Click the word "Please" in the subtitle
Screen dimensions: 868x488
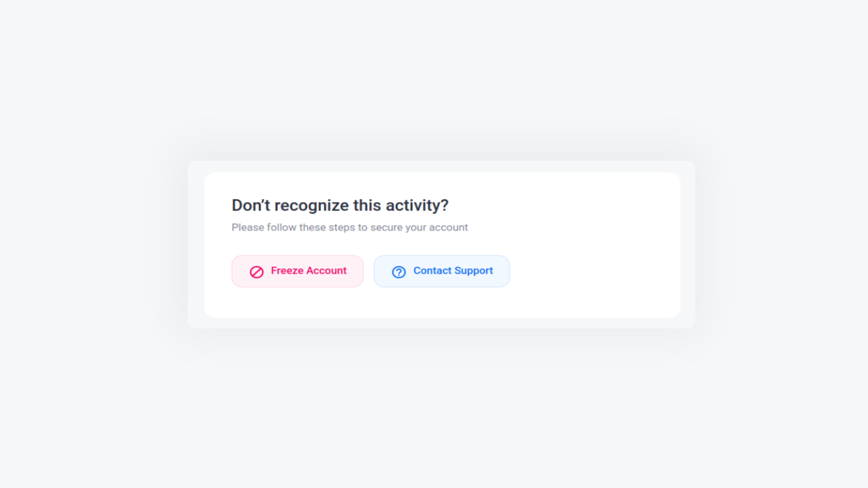coord(248,227)
